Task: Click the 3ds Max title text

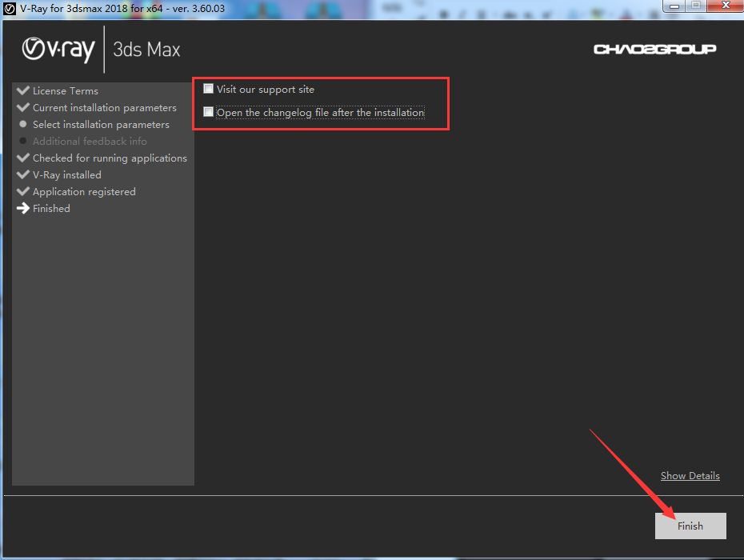Action: [146, 50]
